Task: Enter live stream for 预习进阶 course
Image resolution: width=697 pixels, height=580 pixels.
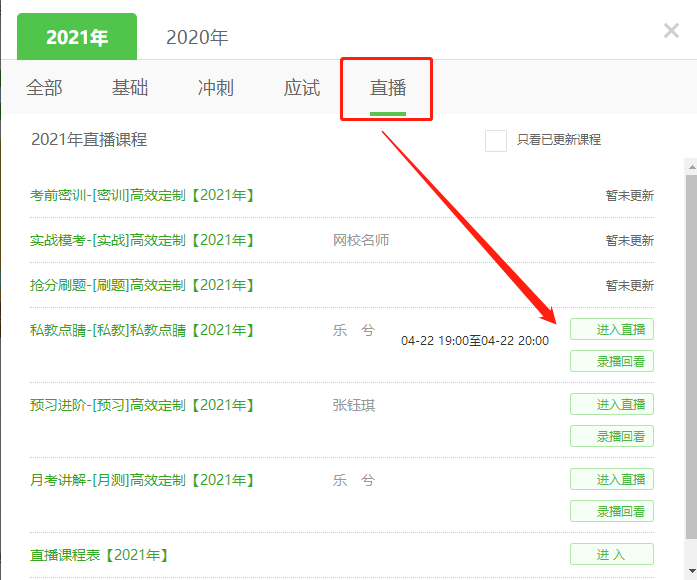Action: pos(612,404)
